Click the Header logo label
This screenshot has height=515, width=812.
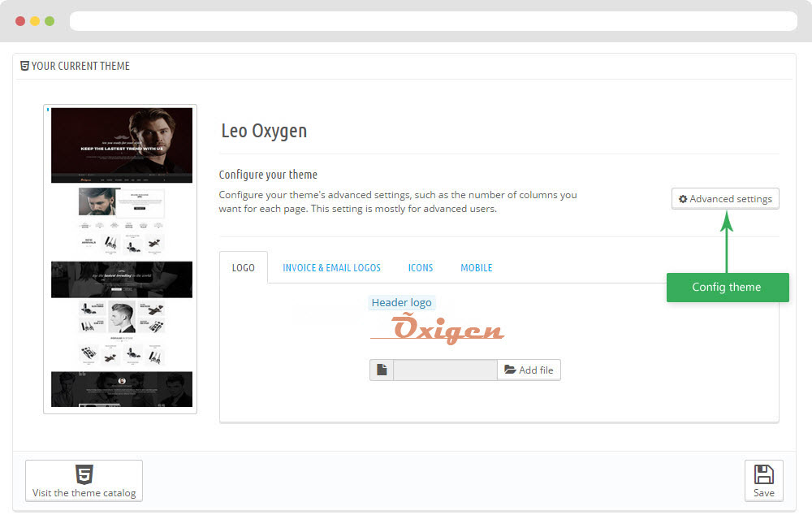pyautogui.click(x=401, y=302)
